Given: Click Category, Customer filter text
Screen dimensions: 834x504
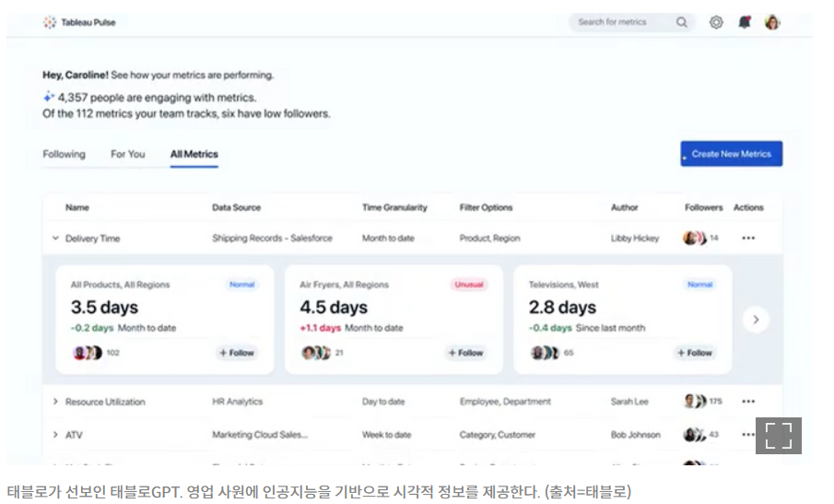Looking at the screenshot, I should click(x=498, y=434).
